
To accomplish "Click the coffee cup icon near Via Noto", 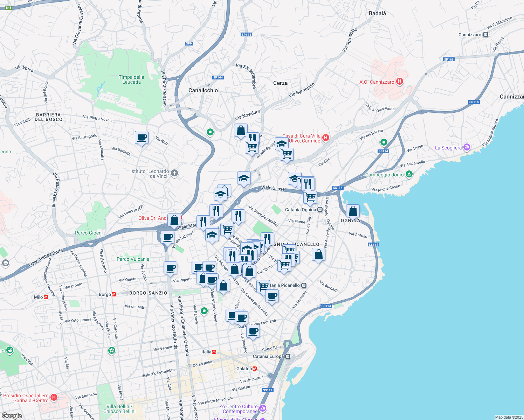I will [142, 137].
